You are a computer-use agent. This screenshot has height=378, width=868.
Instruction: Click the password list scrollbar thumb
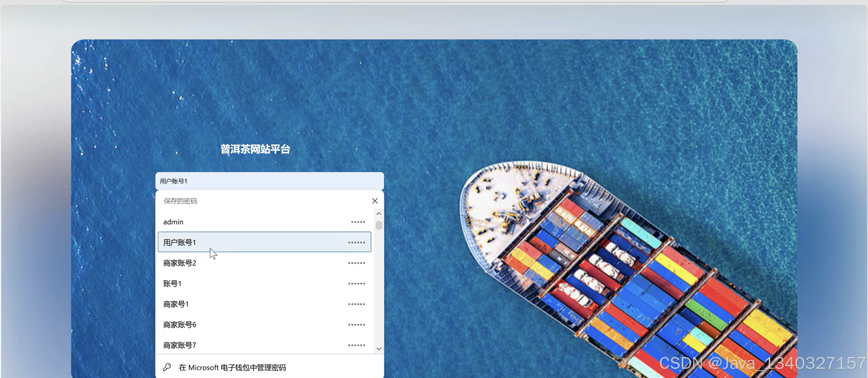coord(379,225)
